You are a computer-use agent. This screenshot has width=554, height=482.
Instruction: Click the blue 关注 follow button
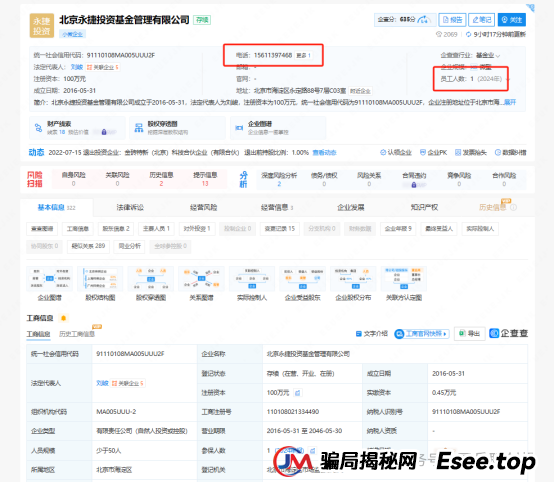click(x=512, y=20)
